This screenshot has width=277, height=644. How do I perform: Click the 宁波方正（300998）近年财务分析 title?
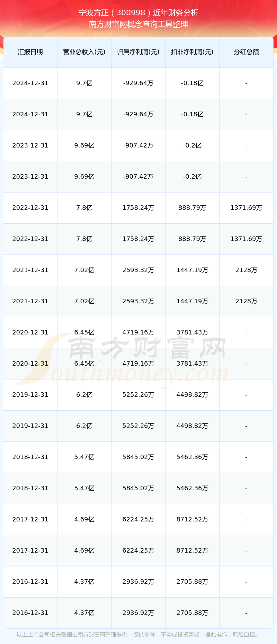click(x=138, y=13)
